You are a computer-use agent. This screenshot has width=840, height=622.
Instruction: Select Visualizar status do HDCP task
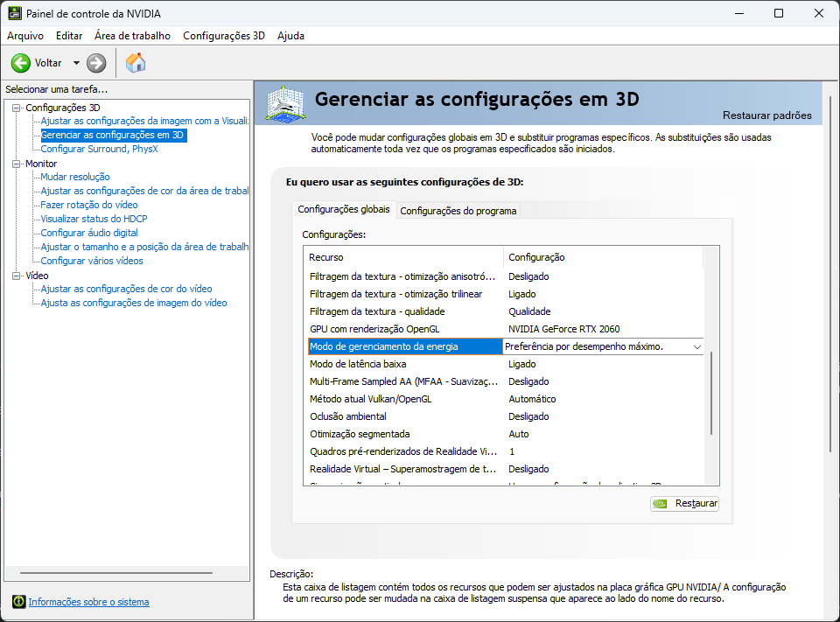[x=94, y=219]
